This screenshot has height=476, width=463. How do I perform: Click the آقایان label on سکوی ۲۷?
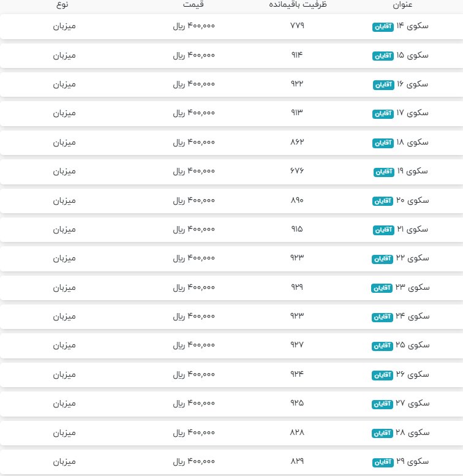click(382, 404)
